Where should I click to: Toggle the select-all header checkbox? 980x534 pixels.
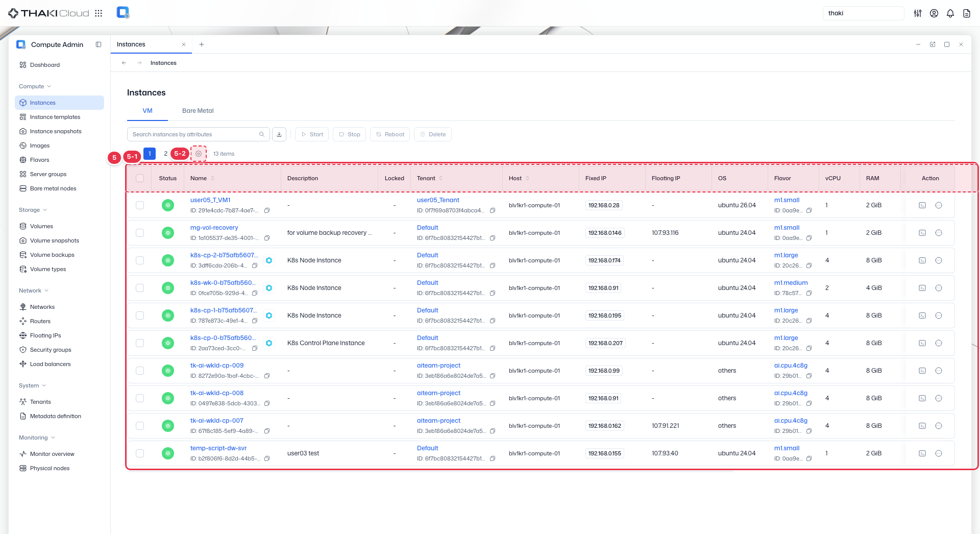(x=140, y=178)
